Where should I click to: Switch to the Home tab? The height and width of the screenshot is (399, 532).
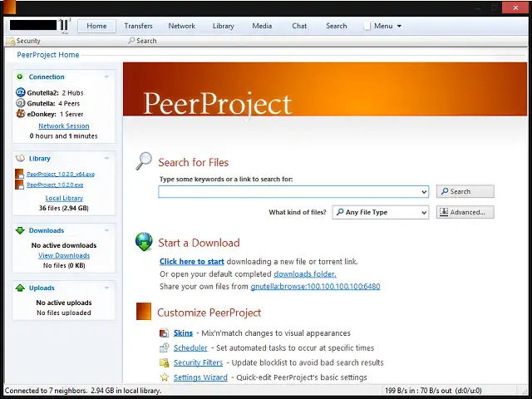point(96,26)
